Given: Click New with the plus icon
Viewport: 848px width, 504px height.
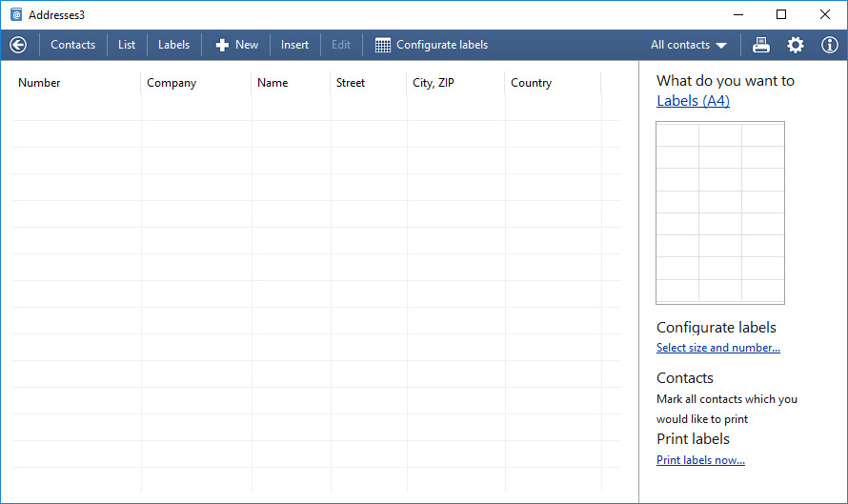Looking at the screenshot, I should [x=236, y=45].
